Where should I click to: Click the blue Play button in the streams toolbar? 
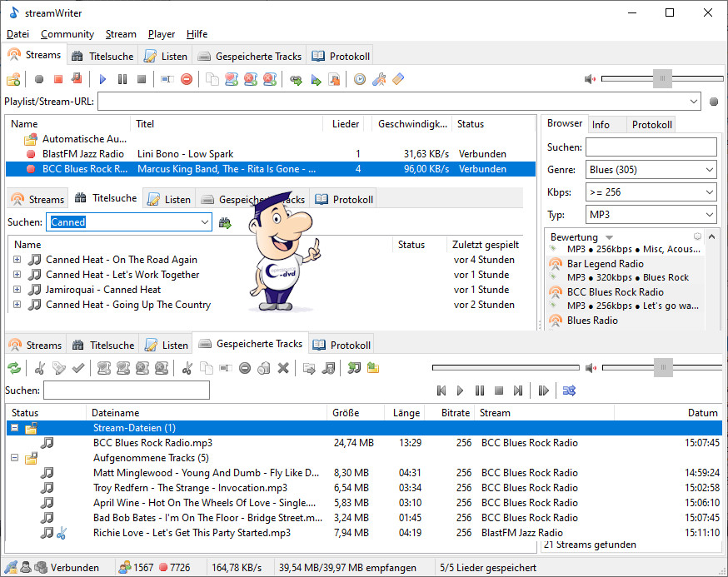[103, 79]
